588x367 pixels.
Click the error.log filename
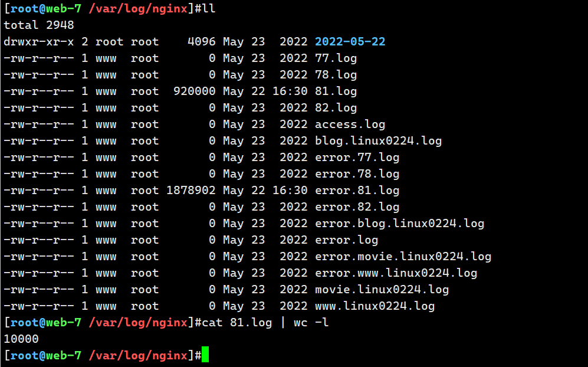tap(346, 240)
